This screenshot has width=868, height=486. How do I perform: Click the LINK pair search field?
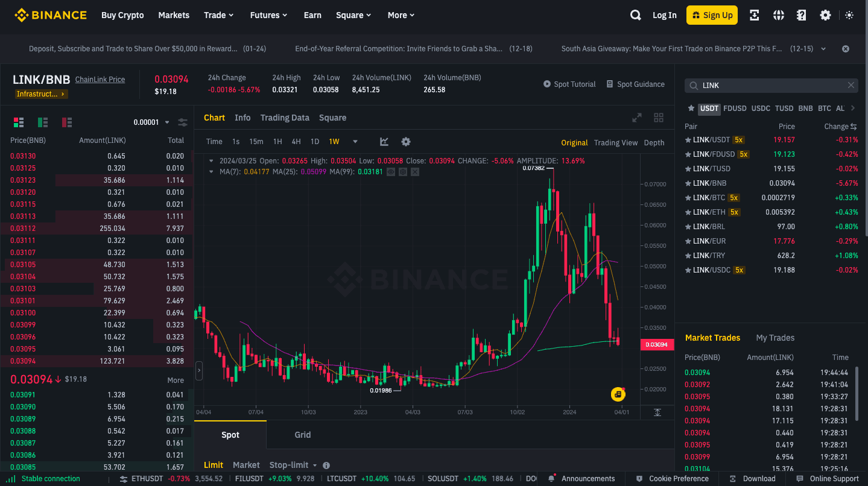pos(772,86)
